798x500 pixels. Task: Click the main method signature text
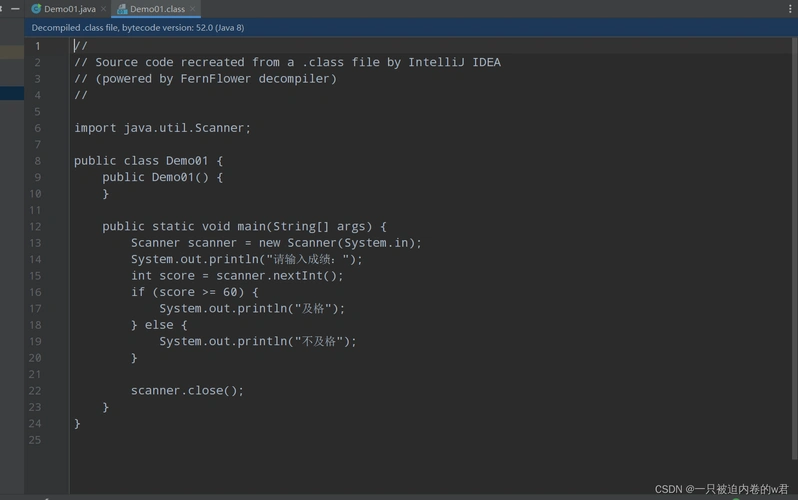coord(244,227)
